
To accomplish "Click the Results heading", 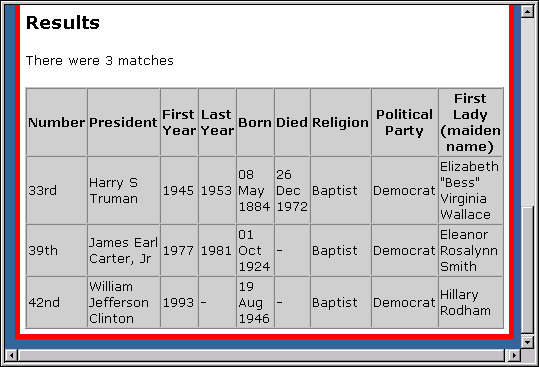I will point(63,23).
